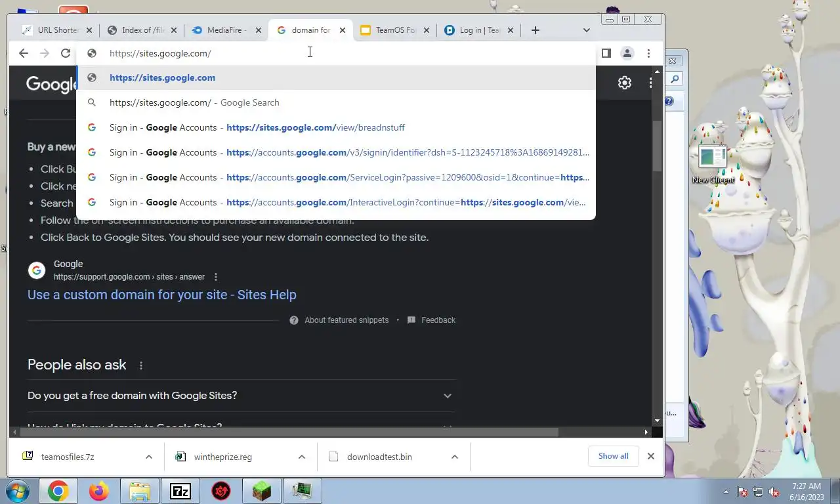Image resolution: width=840 pixels, height=504 pixels.
Task: Click the page's vertical scrollbar thumb
Action: click(658, 146)
